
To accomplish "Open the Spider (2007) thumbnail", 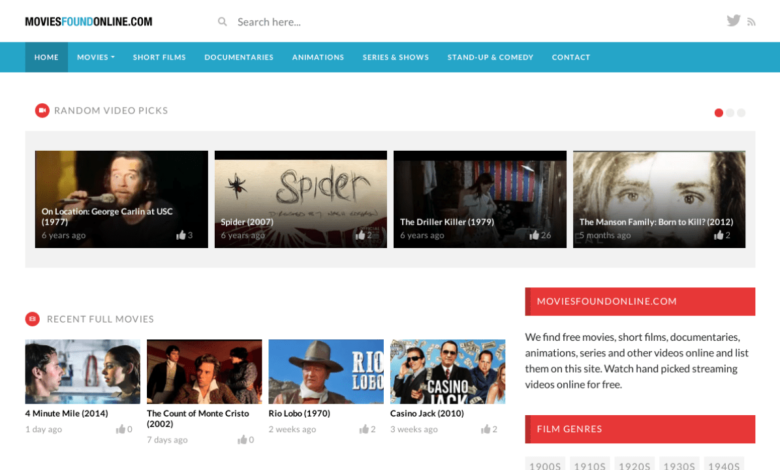I will point(300,199).
